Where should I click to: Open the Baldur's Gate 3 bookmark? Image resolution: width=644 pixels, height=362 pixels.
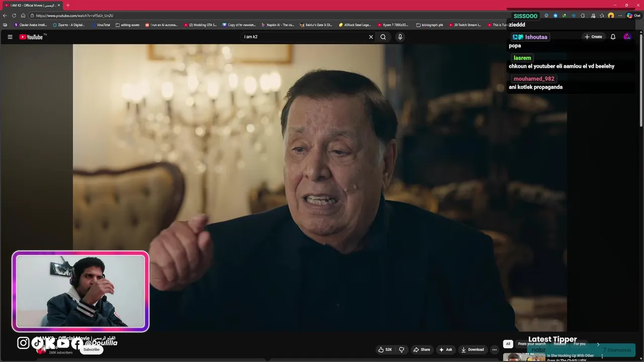[x=316, y=25]
